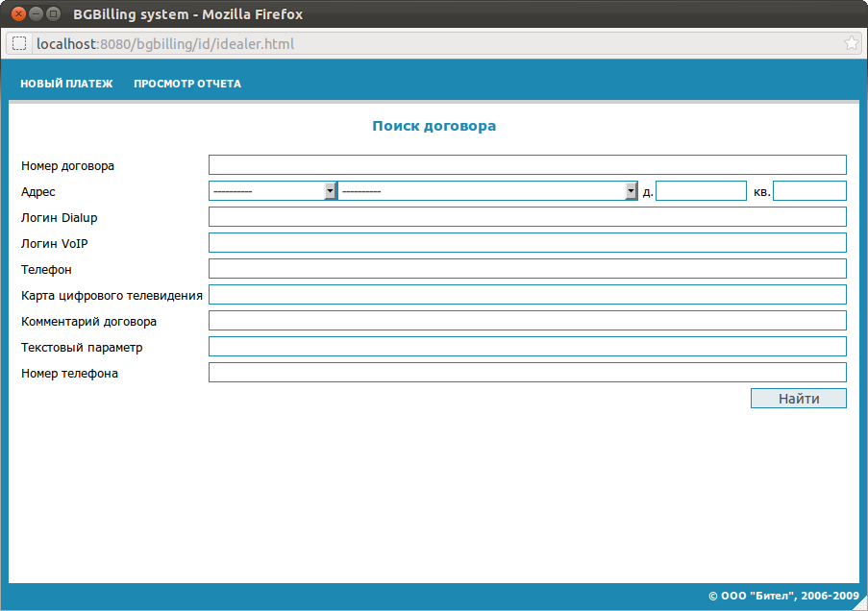Image resolution: width=868 pixels, height=611 pixels.
Task: Maximize the Firefox window
Action: point(54,14)
